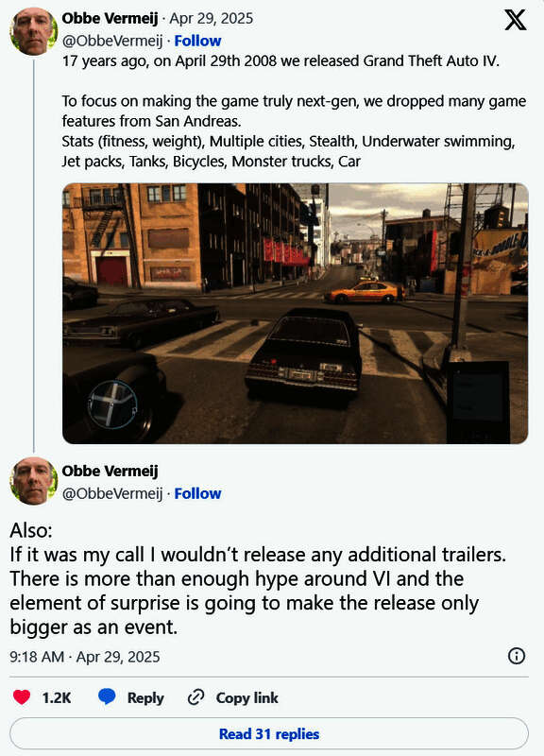Open Obbe Vermeij name in second tweet
This screenshot has height=756, width=544.
[110, 471]
